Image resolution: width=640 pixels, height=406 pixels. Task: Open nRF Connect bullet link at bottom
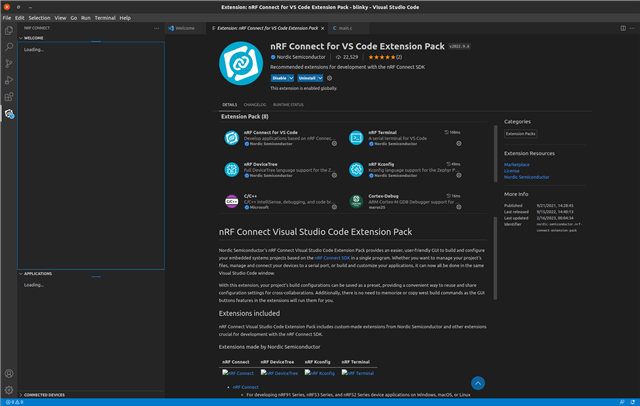pos(245,387)
